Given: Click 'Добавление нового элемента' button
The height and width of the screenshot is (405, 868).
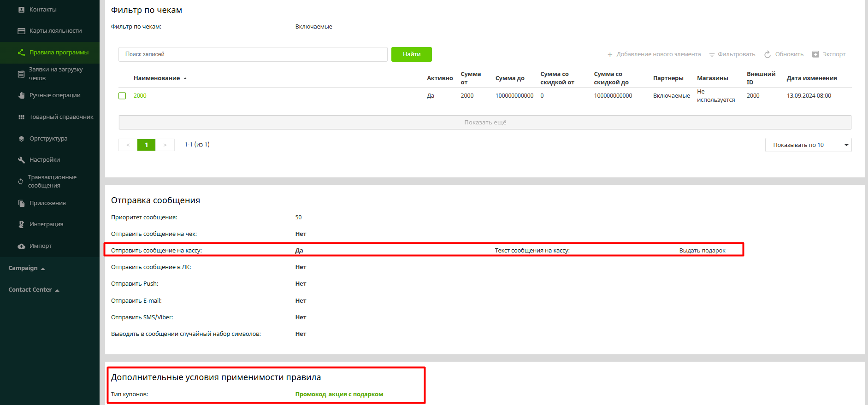Looking at the screenshot, I should (654, 54).
